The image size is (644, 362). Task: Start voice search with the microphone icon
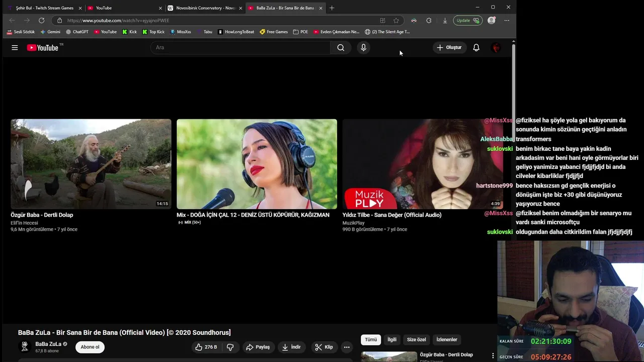point(363,47)
